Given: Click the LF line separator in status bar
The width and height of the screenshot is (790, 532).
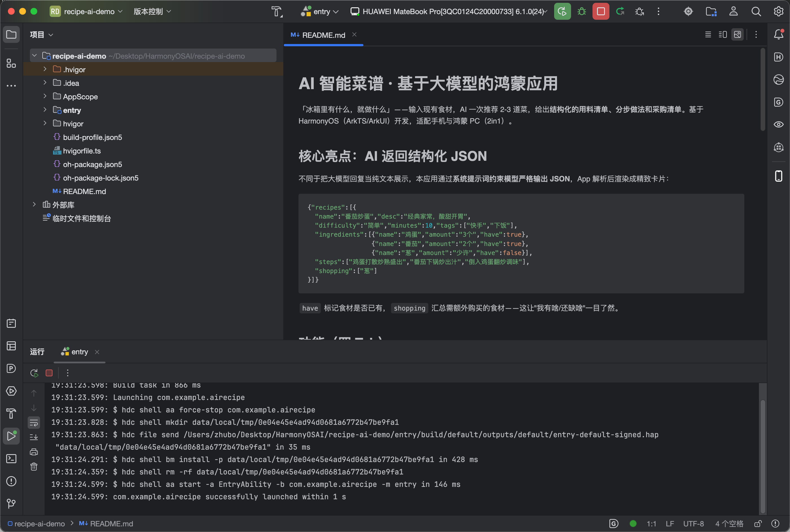Looking at the screenshot, I should pyautogui.click(x=670, y=524).
